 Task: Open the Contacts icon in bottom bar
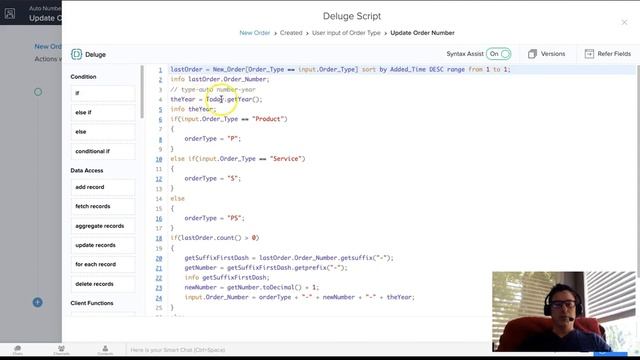(105, 349)
